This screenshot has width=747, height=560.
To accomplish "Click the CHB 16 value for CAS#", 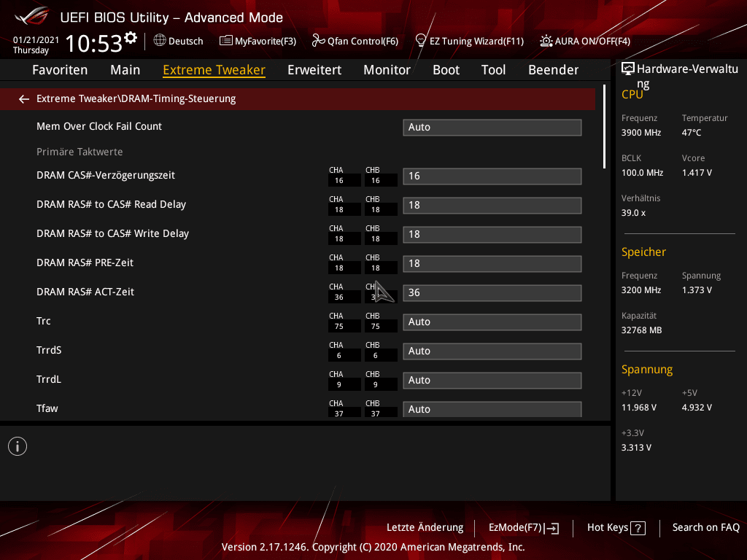I will pyautogui.click(x=376, y=181).
